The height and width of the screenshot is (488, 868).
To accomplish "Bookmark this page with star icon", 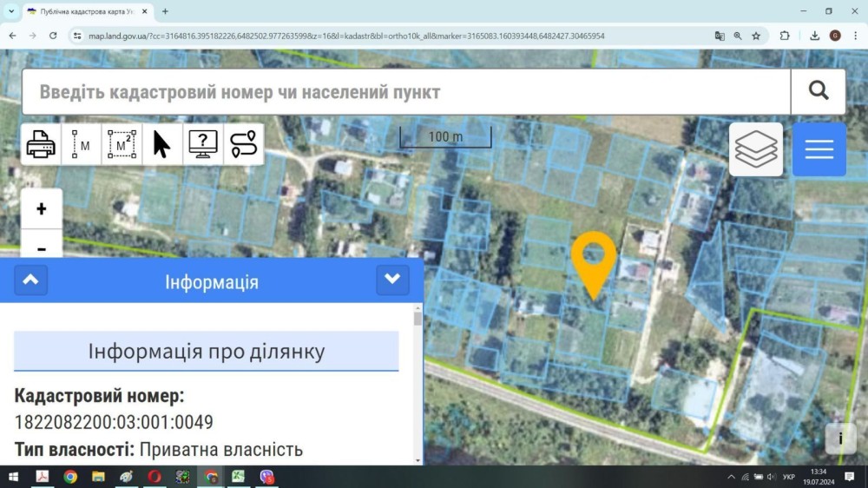I will (756, 36).
